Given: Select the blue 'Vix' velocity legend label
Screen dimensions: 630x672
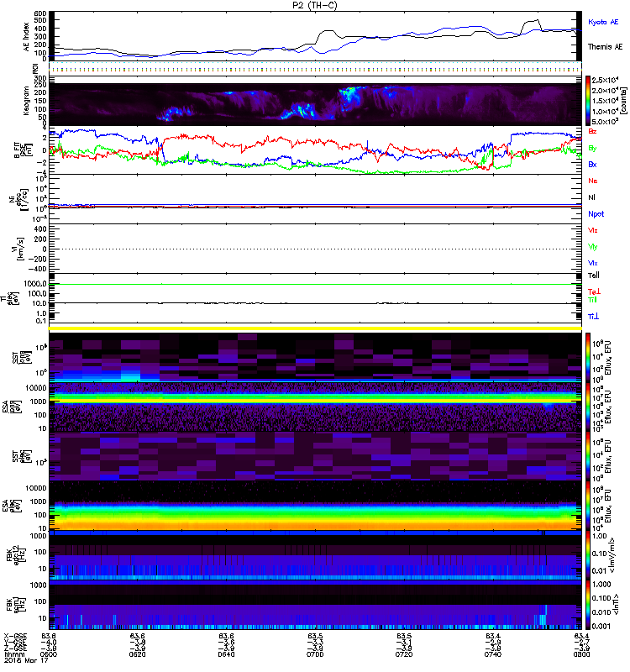Looking at the screenshot, I should click(593, 263).
